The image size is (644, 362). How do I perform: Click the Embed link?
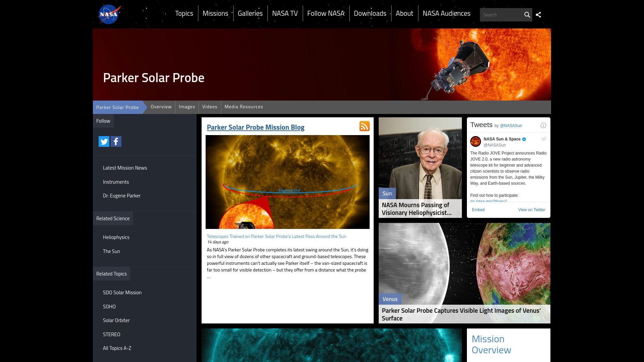478,210
